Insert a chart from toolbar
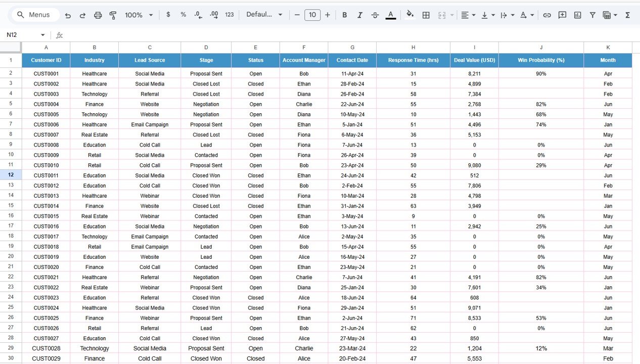The width and height of the screenshot is (640, 364). point(577,15)
